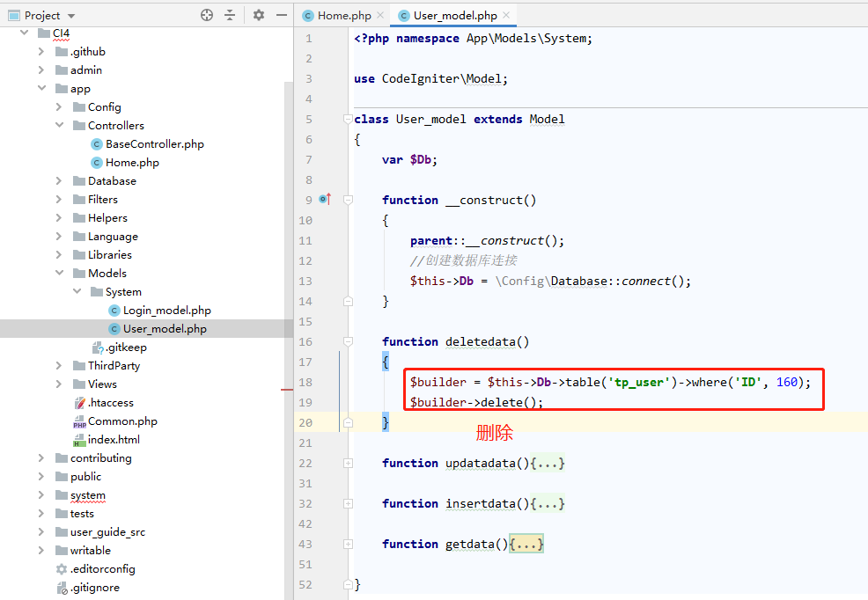
Task: Expand the Language folder arrow
Action: (59, 236)
